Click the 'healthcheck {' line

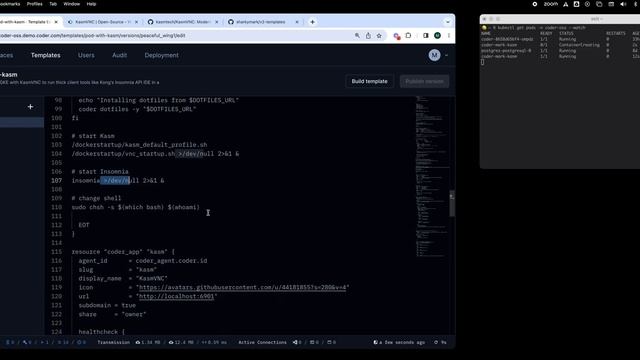click(102, 332)
